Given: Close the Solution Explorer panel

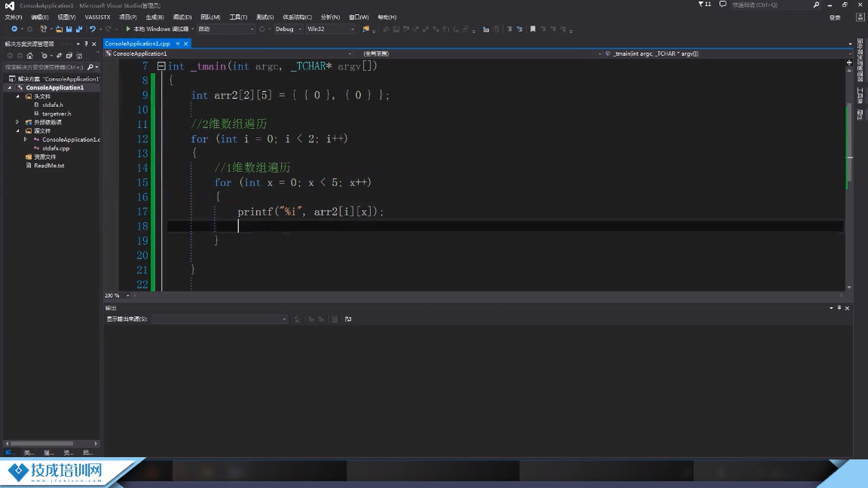Looking at the screenshot, I should (x=93, y=44).
